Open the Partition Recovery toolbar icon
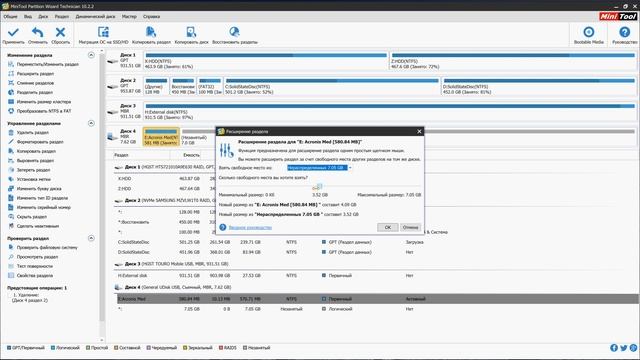The height and width of the screenshot is (360, 640). (234, 32)
